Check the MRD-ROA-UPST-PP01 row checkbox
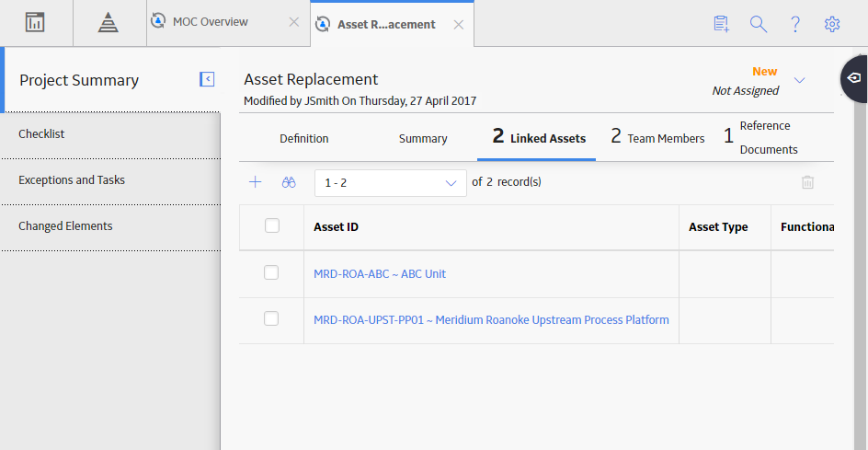Viewport: 868px width, 450px height. click(x=271, y=318)
